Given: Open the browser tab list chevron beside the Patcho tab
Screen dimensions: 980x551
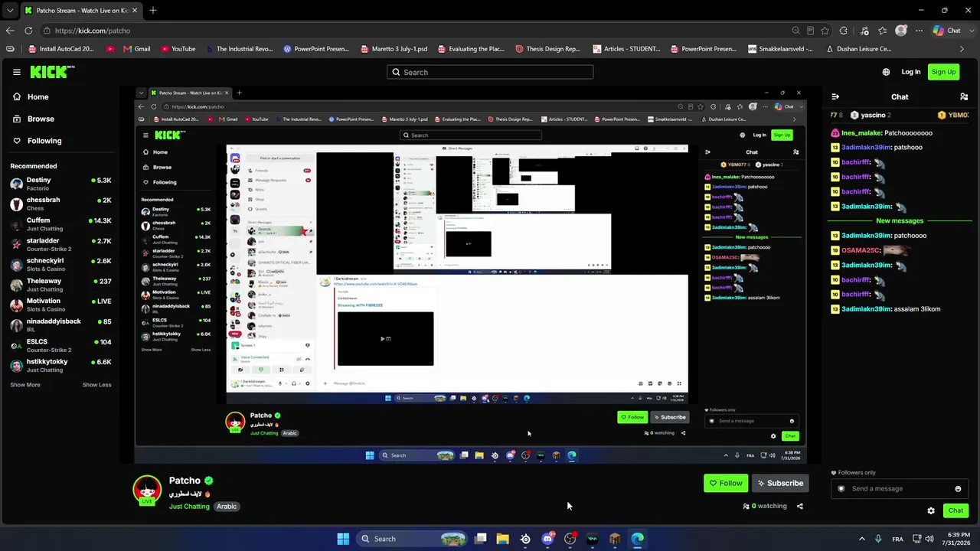Looking at the screenshot, I should pos(10,11).
